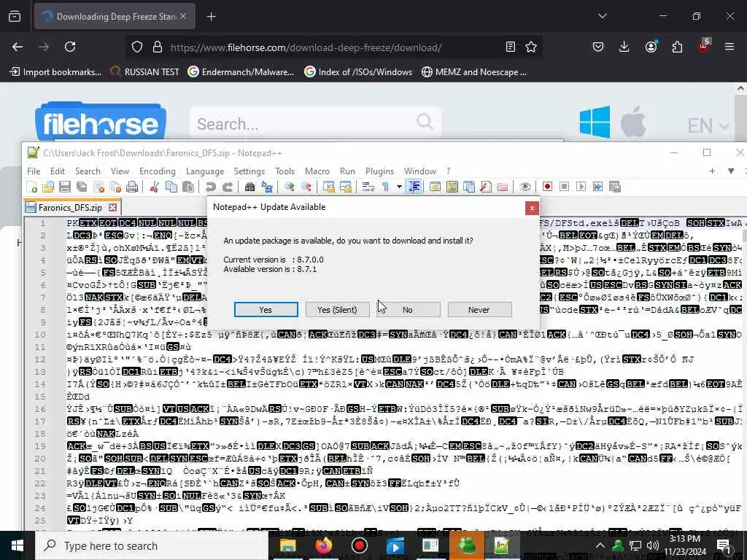Click the Save icon in Notepad++ toolbar

coord(65,187)
